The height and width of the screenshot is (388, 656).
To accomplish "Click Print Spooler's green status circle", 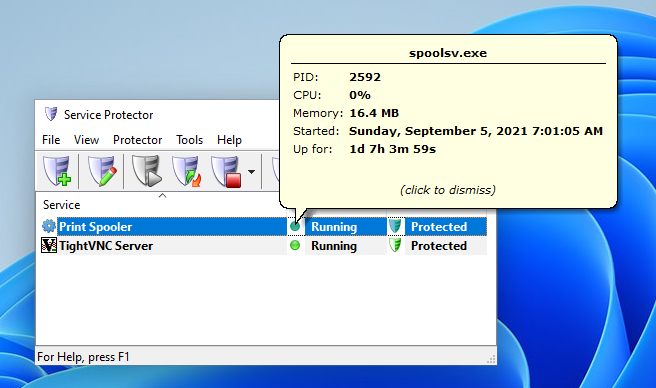I will click(x=295, y=226).
